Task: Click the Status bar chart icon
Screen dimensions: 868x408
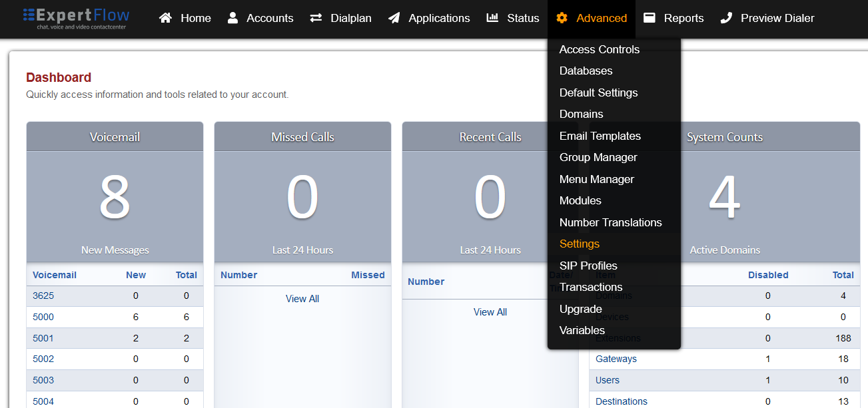Action: click(492, 18)
